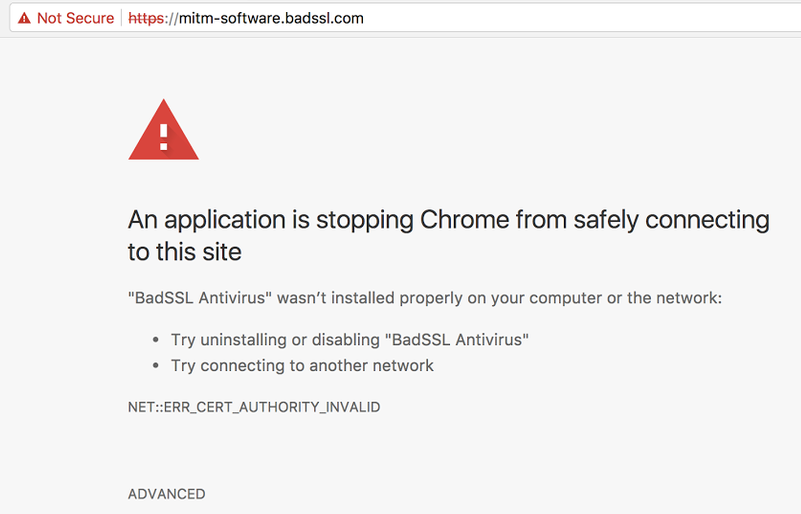The width and height of the screenshot is (801, 514).
Task: Click the NET::ERR_CERT_AUTHORITY_INVALID error code
Action: pos(254,407)
